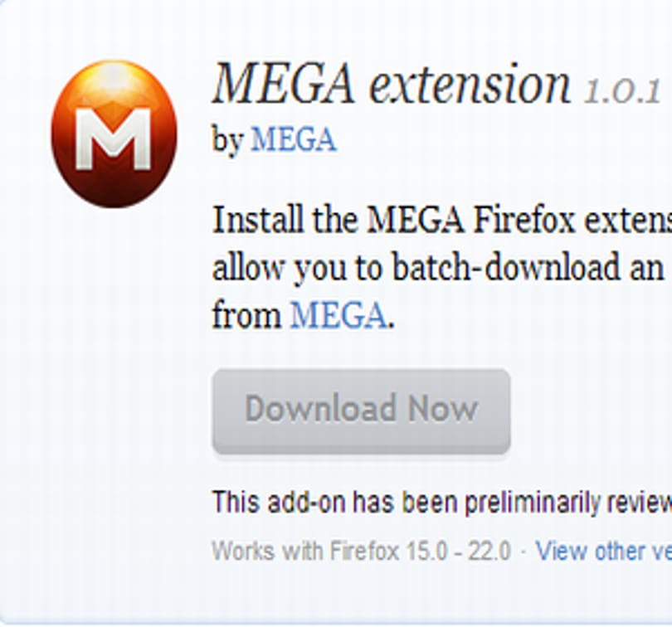The height and width of the screenshot is (627, 672).
Task: Click the Download Now button
Action: click(x=361, y=411)
